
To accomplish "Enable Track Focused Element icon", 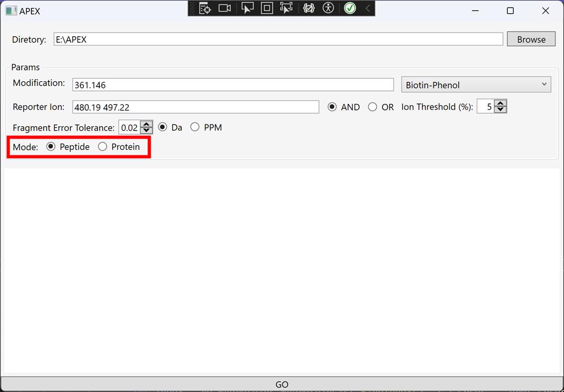I will pos(286,8).
